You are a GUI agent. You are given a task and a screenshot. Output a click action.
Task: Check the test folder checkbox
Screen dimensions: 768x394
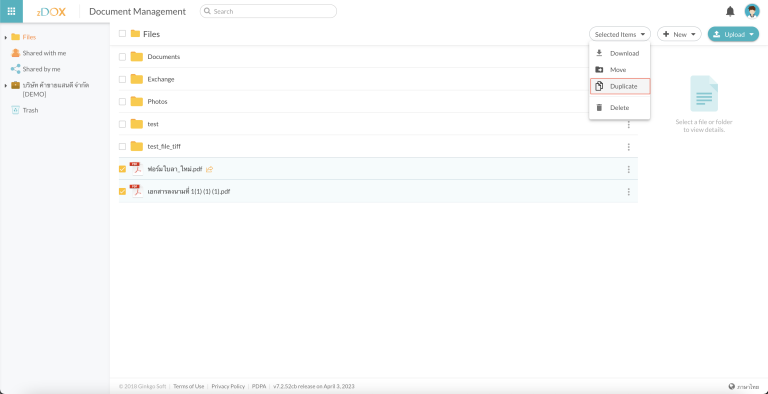click(x=122, y=124)
